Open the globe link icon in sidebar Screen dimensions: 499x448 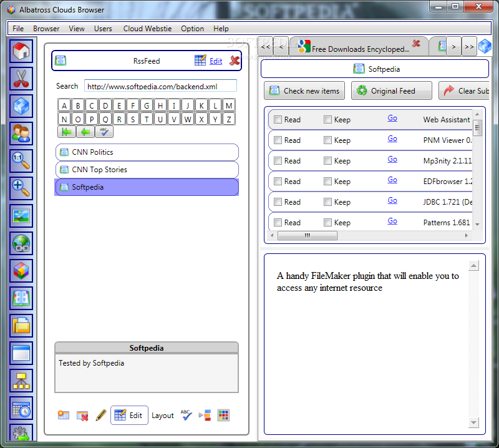[x=21, y=243]
